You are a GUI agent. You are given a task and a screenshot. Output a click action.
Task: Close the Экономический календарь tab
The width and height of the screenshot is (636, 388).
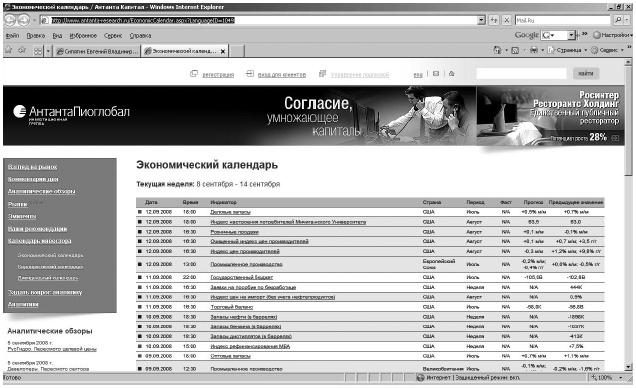click(223, 51)
